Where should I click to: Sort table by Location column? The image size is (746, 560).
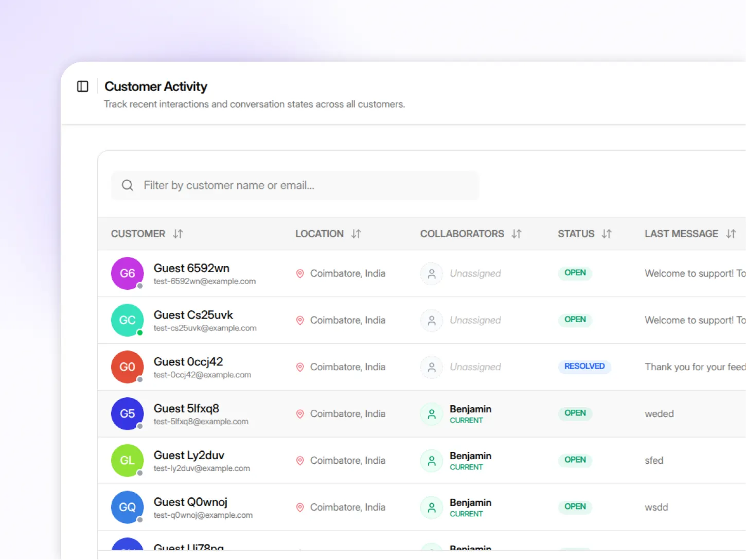(x=356, y=234)
